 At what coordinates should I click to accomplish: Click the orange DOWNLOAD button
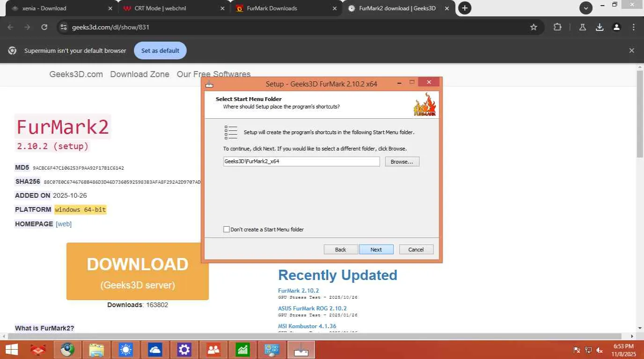(x=138, y=272)
